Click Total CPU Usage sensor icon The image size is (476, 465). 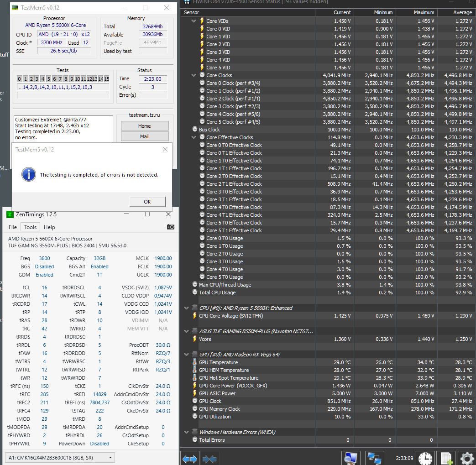195,292
